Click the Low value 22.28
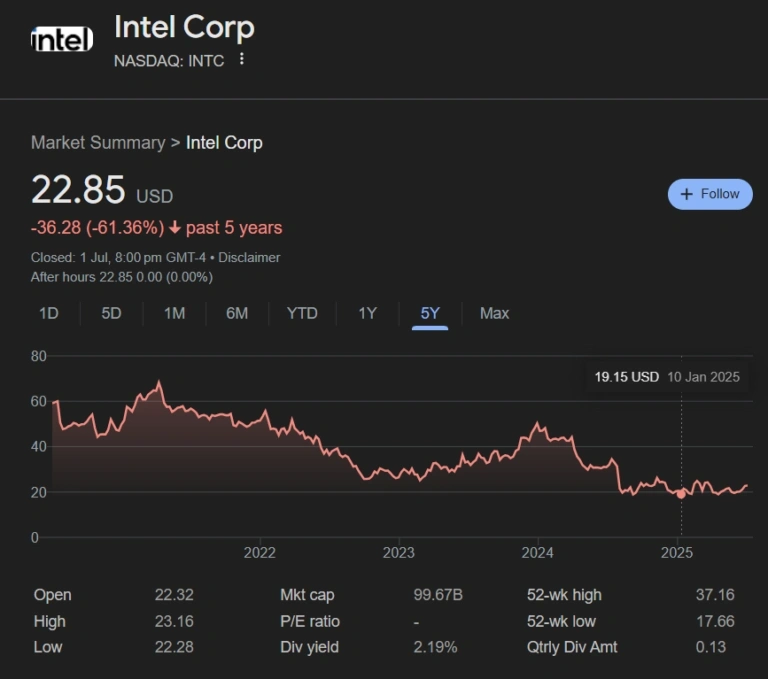The height and width of the screenshot is (679, 768). (x=174, y=647)
